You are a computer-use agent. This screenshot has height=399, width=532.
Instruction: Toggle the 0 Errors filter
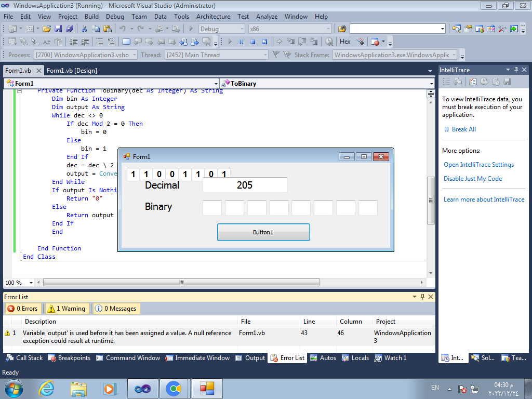(24, 309)
